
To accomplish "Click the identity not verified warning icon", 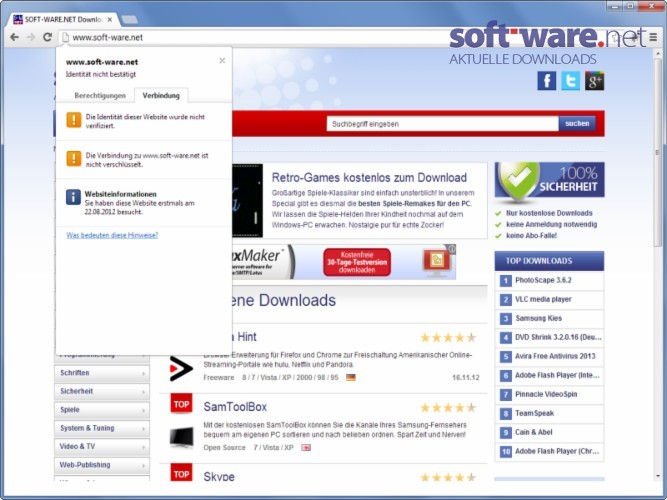I will 74,120.
